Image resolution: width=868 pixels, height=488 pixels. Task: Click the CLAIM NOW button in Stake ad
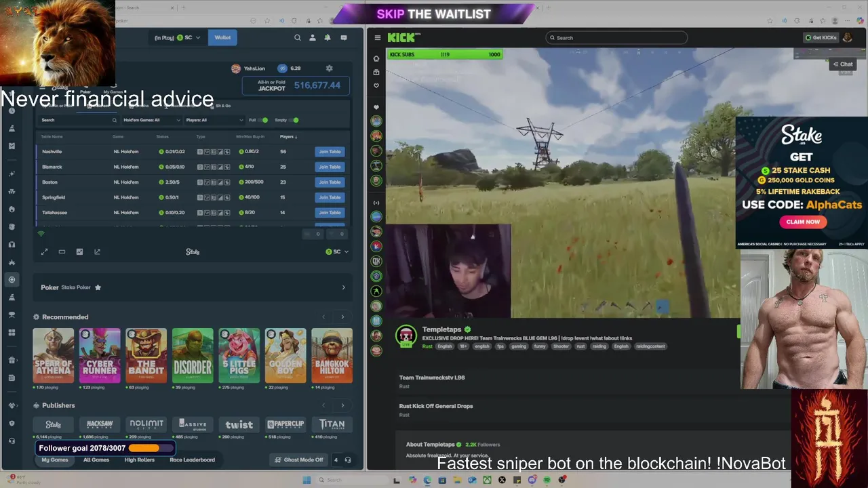(803, 222)
